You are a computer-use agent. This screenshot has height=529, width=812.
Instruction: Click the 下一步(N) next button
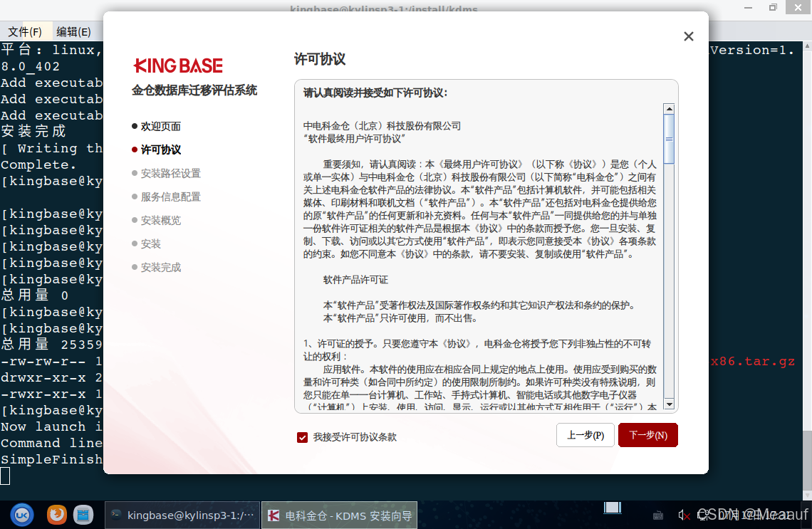tap(648, 435)
